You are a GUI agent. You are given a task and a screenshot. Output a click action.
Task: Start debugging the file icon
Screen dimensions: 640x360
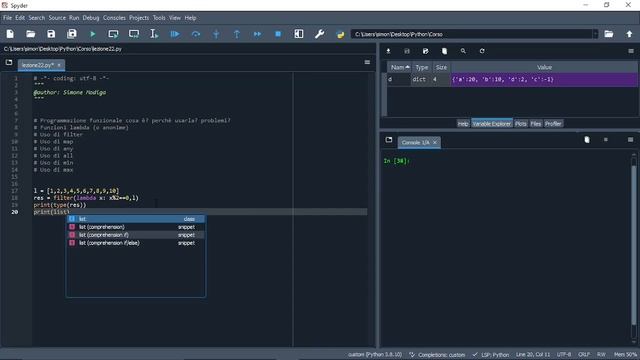click(x=175, y=34)
